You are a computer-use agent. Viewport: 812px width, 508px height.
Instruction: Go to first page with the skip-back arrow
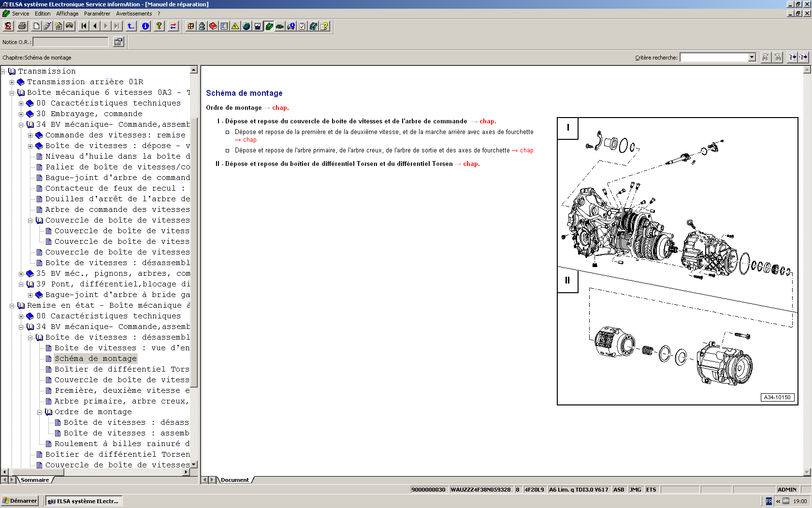tap(84, 26)
